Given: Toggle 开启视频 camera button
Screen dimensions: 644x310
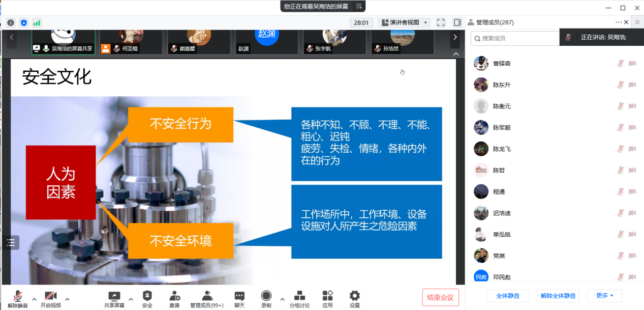Looking at the screenshot, I should [50, 296].
